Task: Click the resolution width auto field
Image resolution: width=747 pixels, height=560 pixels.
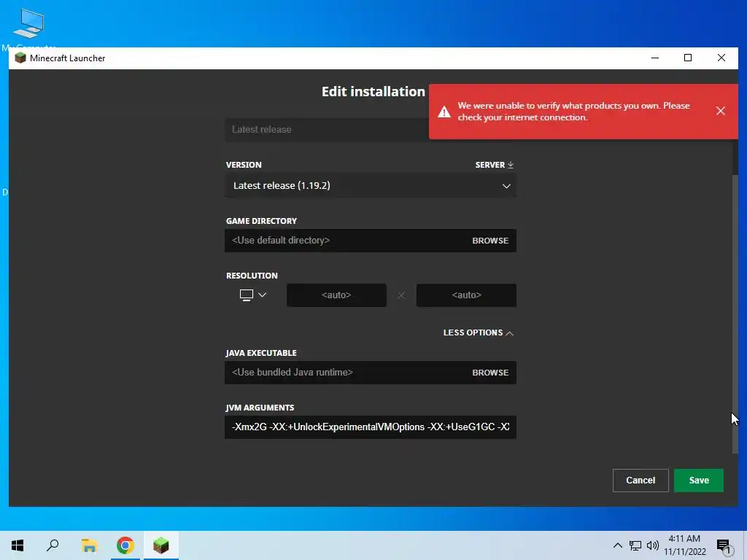Action: [x=336, y=295]
